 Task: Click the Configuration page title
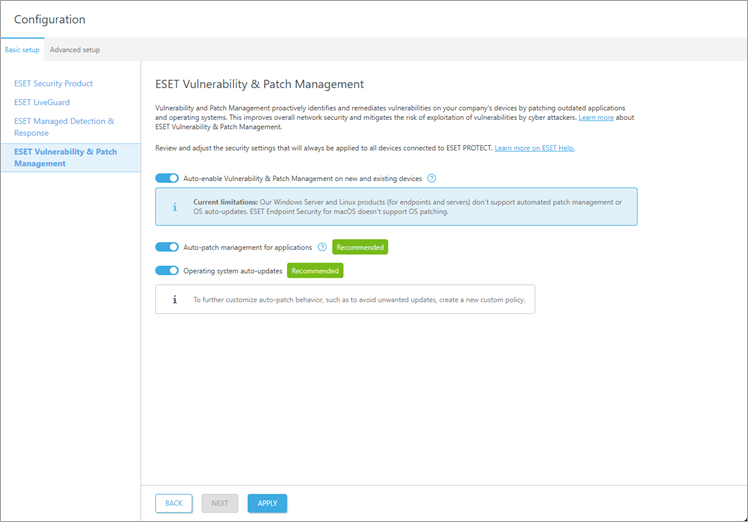[x=50, y=20]
